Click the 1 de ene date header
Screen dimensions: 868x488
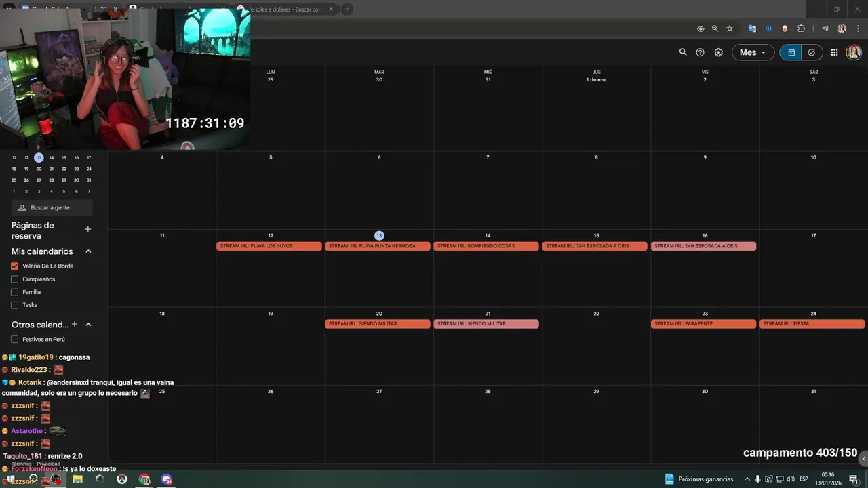tap(597, 80)
